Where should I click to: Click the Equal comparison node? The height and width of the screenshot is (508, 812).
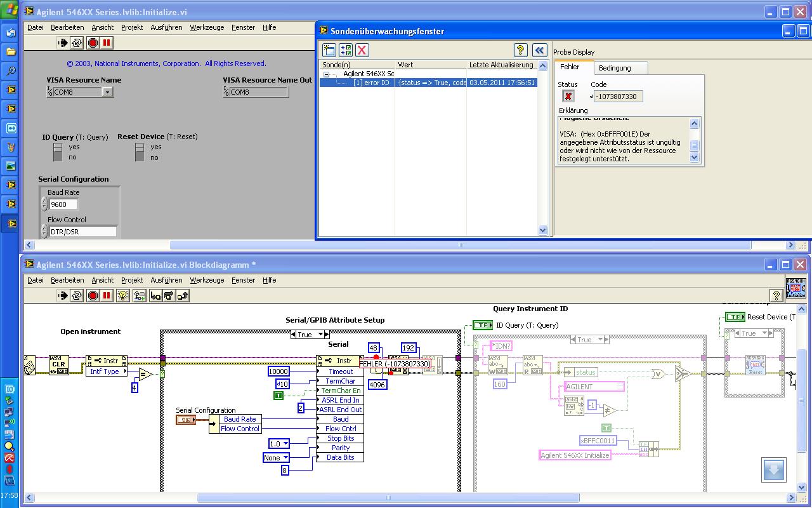[145, 375]
